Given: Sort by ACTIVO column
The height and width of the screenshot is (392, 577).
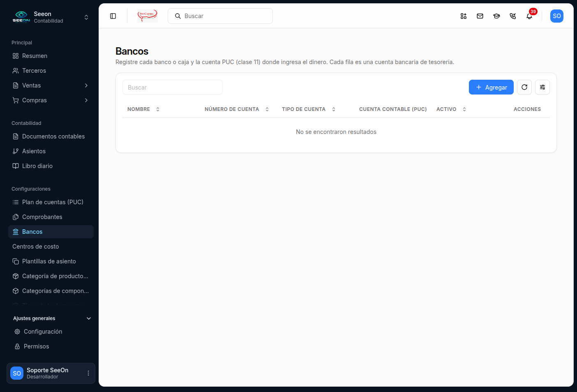Looking at the screenshot, I should pos(451,109).
